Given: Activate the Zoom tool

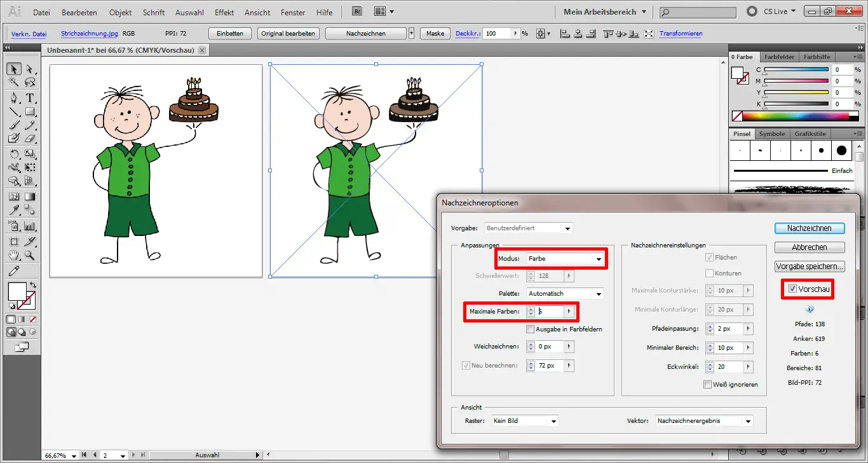Looking at the screenshot, I should pyautogui.click(x=30, y=254).
